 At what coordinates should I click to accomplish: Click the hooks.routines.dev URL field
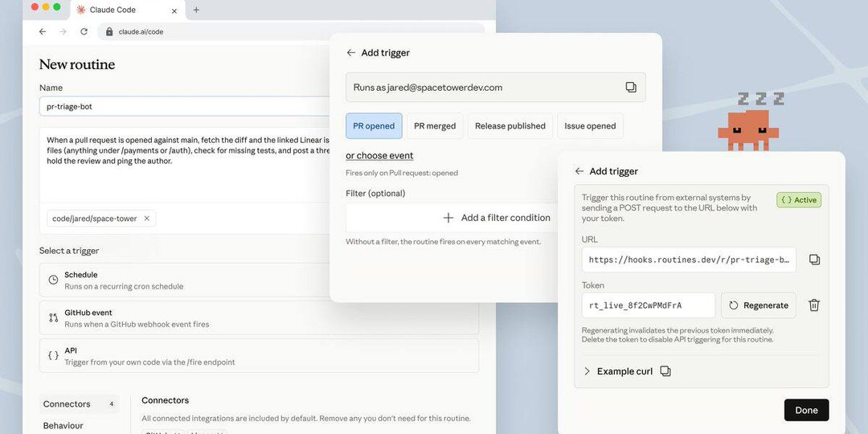click(x=690, y=260)
